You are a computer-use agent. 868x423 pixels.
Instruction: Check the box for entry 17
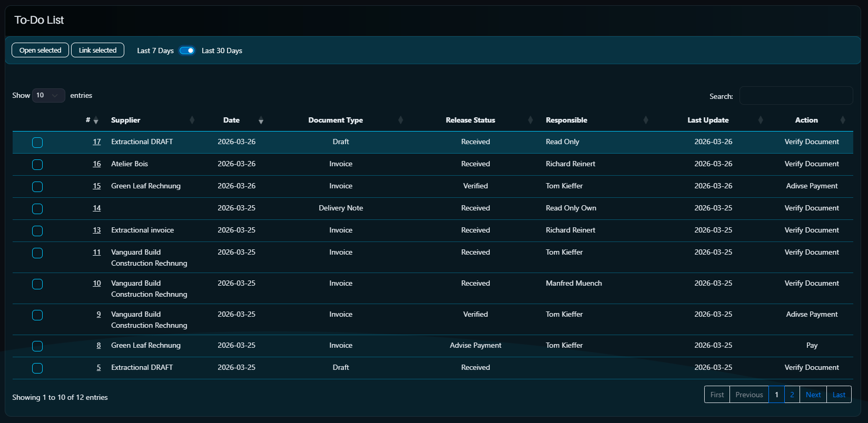coord(37,143)
